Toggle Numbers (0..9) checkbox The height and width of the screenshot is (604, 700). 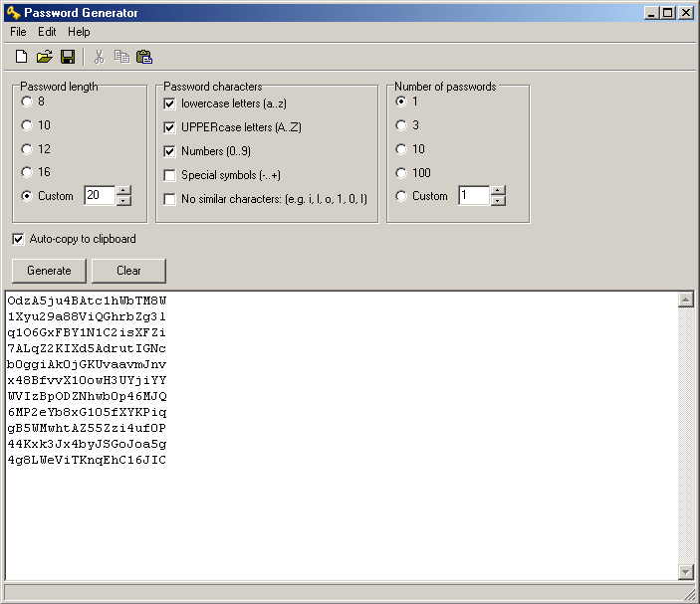click(x=169, y=151)
